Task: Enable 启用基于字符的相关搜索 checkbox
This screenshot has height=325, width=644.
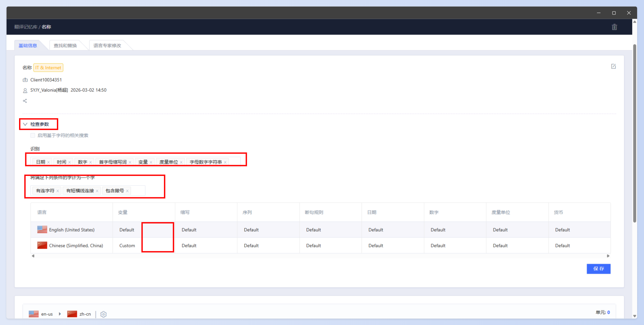Action: coord(33,136)
